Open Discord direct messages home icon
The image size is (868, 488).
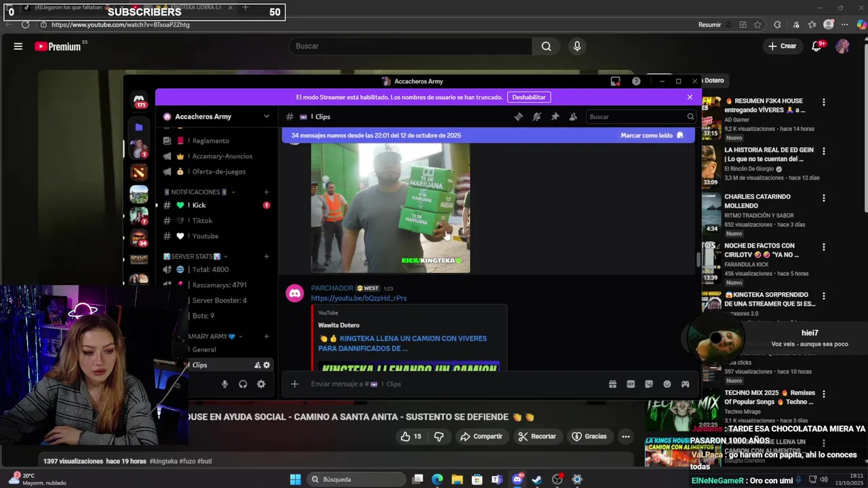[139, 100]
